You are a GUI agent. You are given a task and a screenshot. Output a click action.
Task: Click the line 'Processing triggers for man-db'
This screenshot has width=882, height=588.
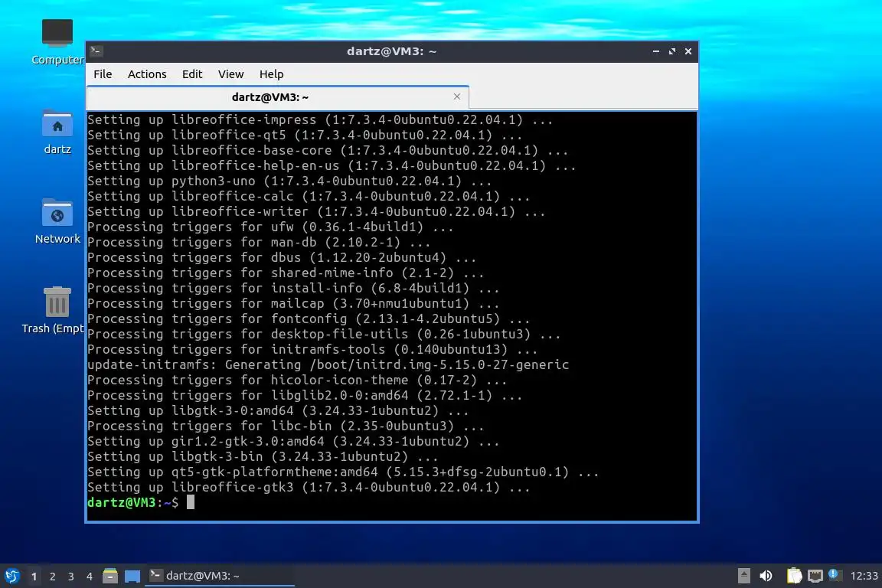[259, 242]
